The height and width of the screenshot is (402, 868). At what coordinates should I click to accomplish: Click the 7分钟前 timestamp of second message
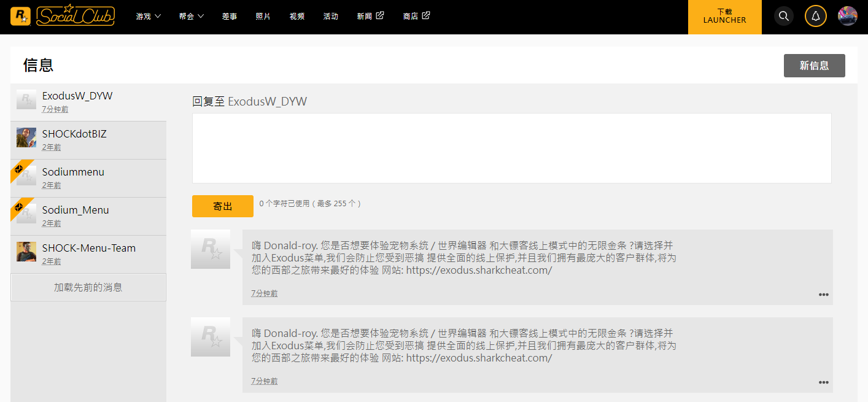click(265, 382)
